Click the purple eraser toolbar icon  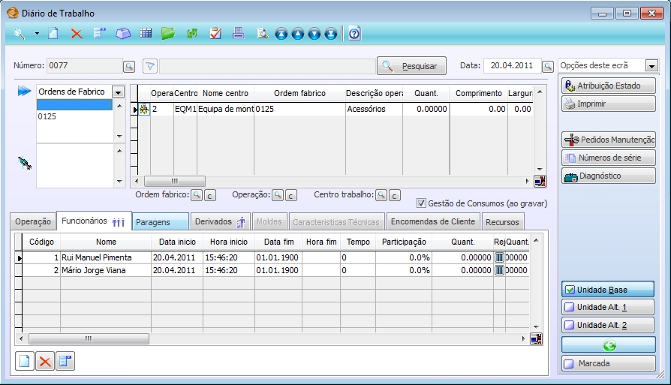coord(123,33)
